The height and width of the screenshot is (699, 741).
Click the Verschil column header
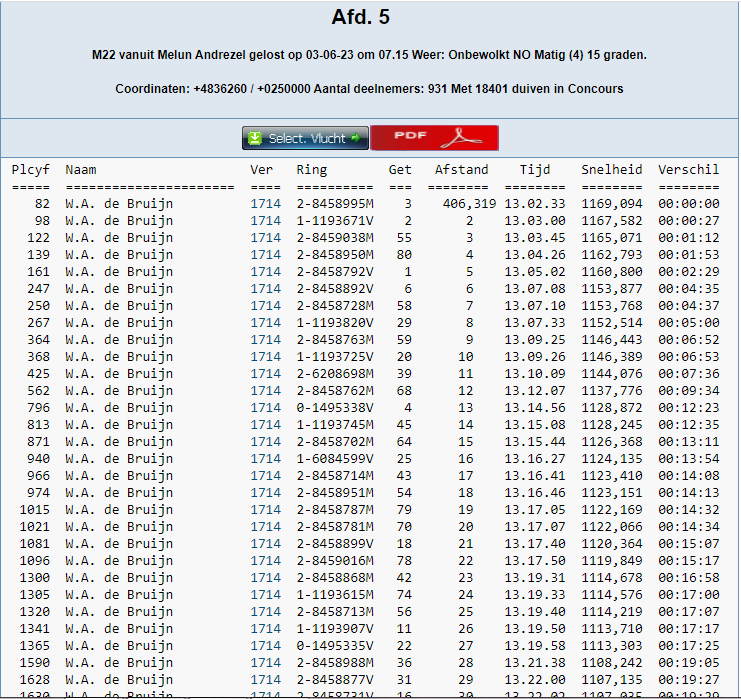(689, 170)
